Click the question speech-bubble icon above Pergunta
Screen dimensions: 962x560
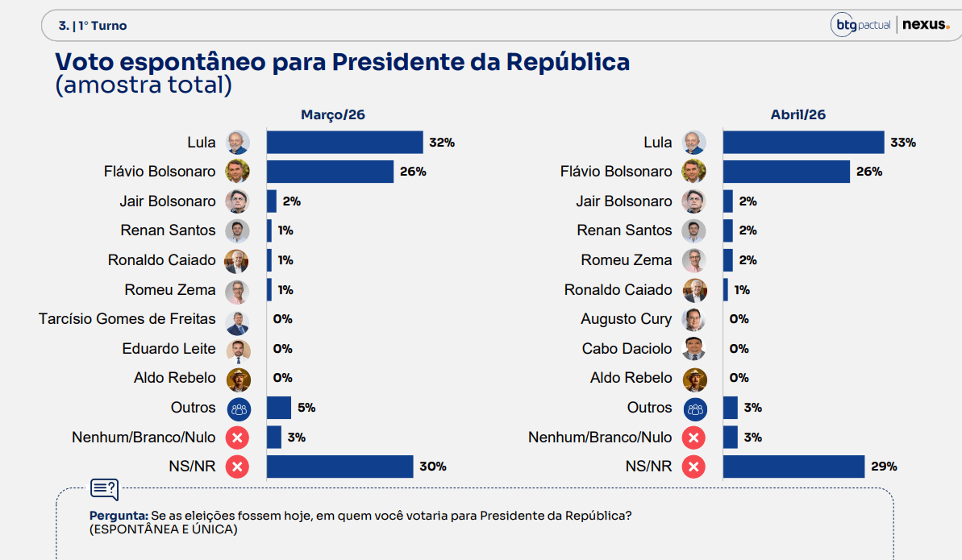click(x=104, y=488)
